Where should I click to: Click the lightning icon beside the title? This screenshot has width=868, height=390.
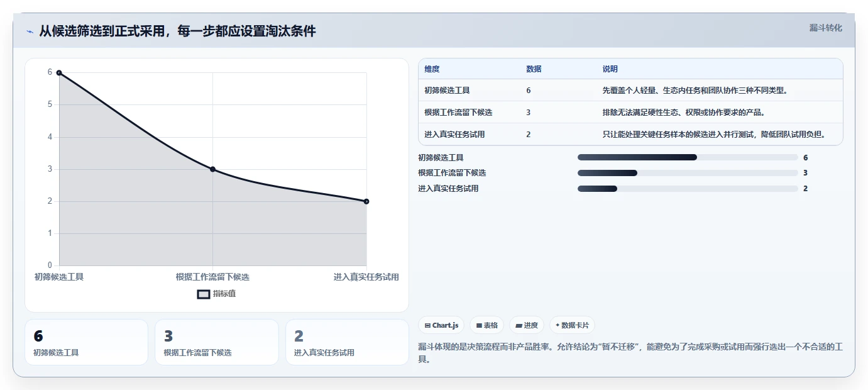click(x=30, y=31)
